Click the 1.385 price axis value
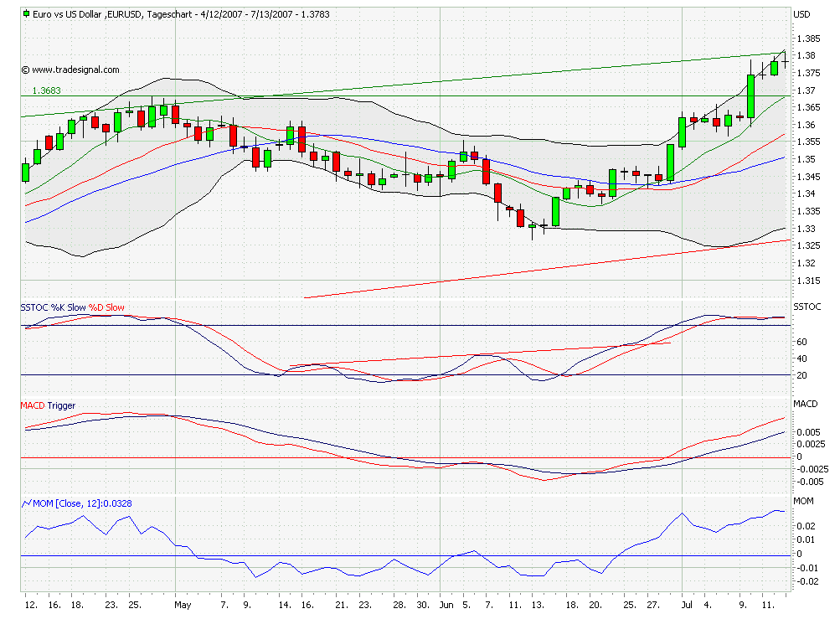 (808, 39)
